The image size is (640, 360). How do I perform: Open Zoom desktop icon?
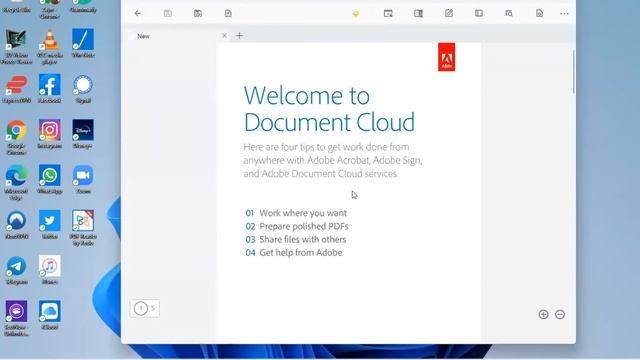[x=83, y=179]
